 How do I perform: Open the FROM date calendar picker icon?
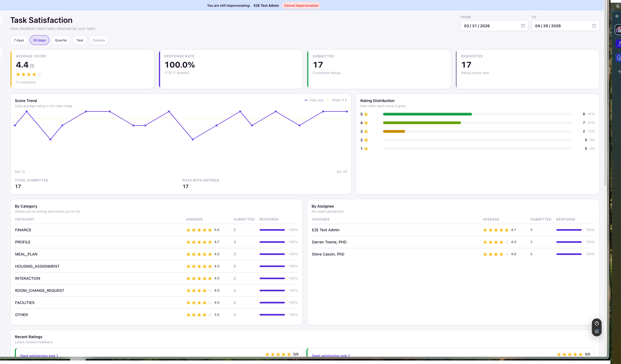[523, 26]
